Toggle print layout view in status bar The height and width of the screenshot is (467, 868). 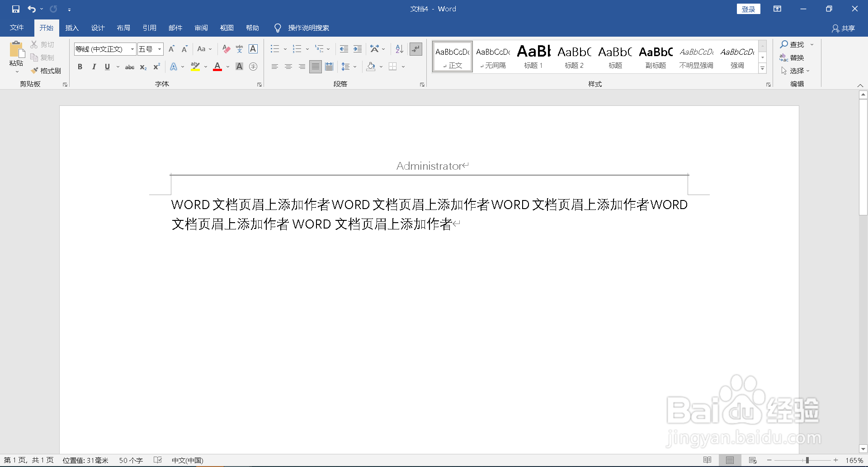730,460
